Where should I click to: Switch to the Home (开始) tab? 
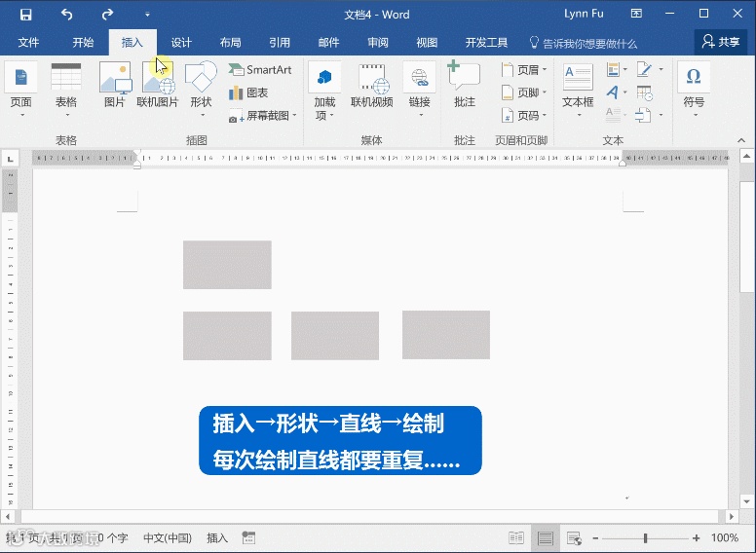83,43
